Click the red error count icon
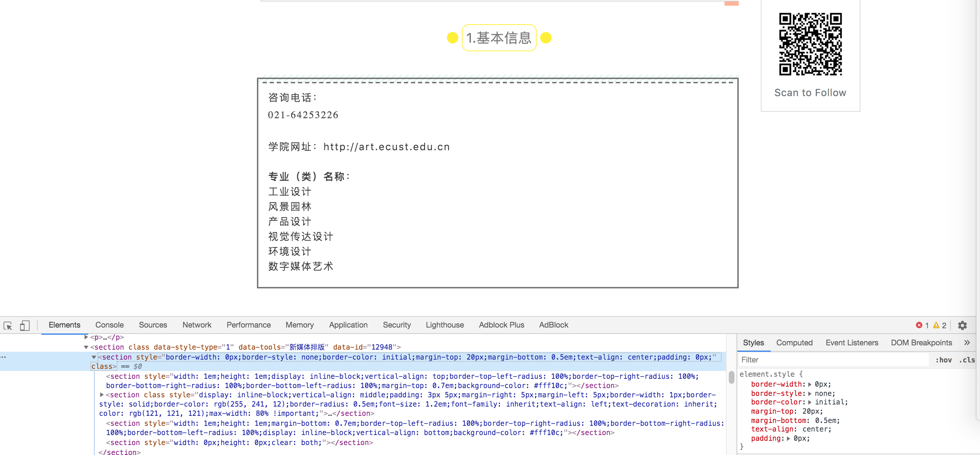This screenshot has height=455, width=980. tap(919, 325)
